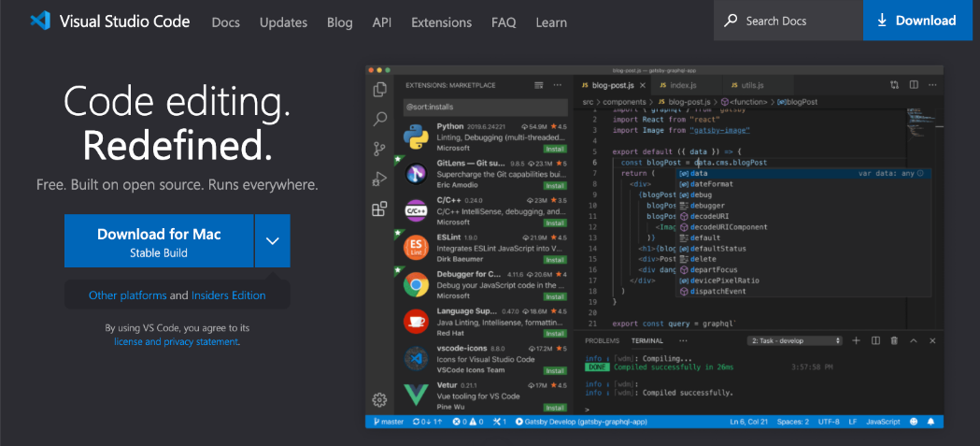Click the Python extension icon
The height and width of the screenshot is (446, 980).
pos(416,137)
